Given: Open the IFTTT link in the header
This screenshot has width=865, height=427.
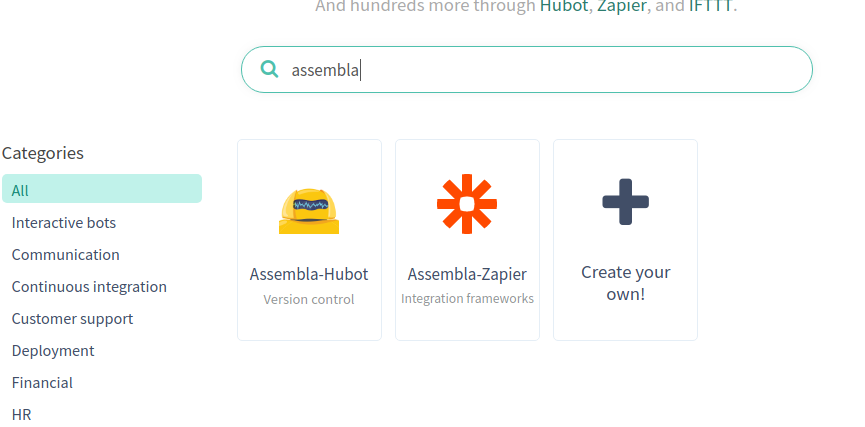Looking at the screenshot, I should pos(711,6).
